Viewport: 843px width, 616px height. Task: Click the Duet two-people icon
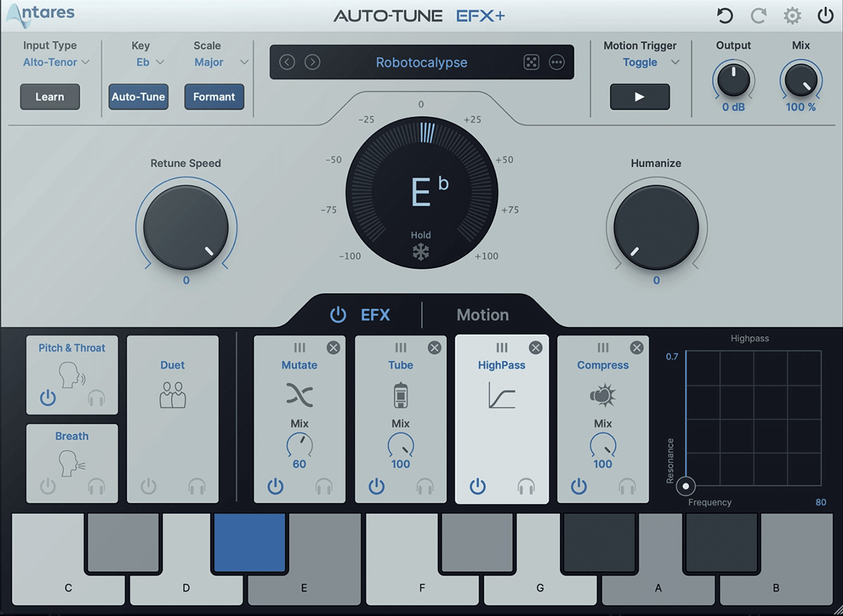tap(172, 395)
